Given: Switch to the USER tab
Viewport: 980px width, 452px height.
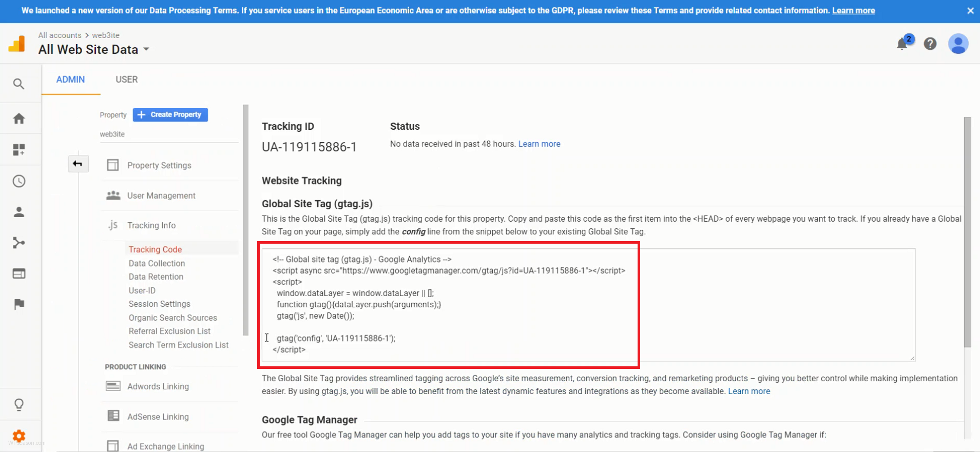Looking at the screenshot, I should [x=126, y=80].
